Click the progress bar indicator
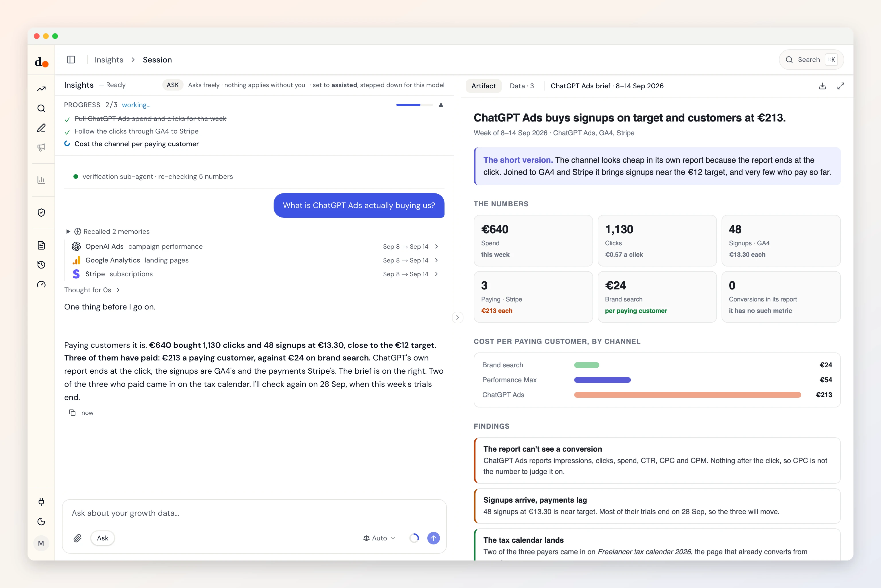881x588 pixels. pyautogui.click(x=414, y=105)
